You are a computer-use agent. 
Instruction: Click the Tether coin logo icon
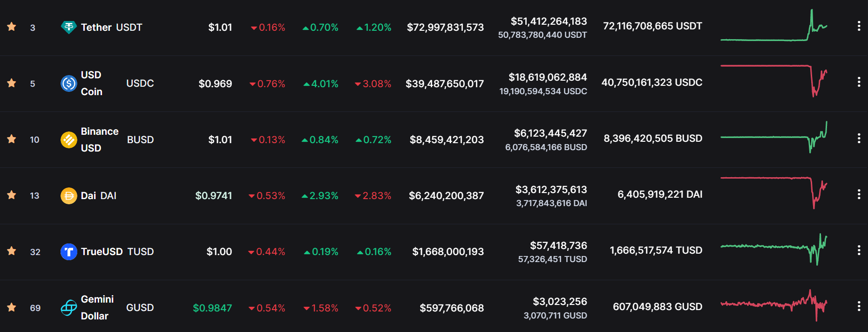tap(68, 27)
